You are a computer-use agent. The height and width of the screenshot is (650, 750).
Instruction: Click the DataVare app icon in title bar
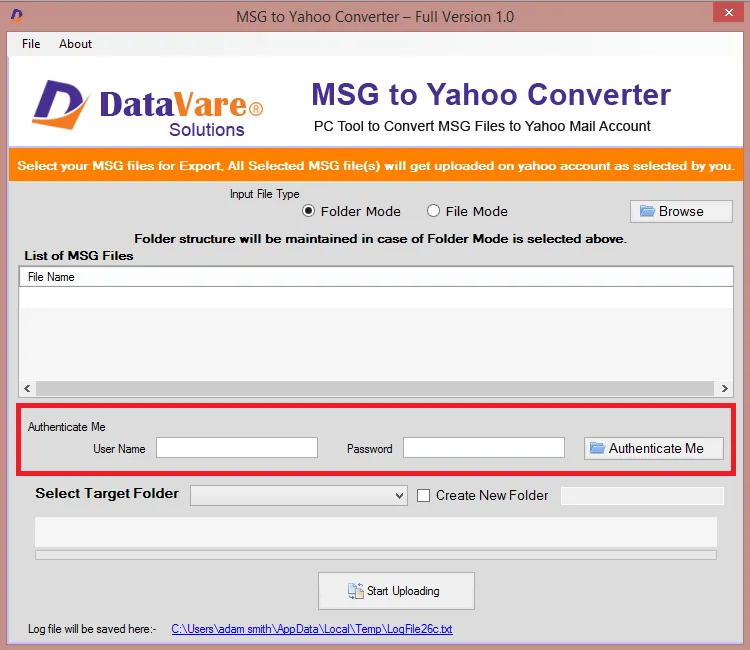[x=17, y=15]
